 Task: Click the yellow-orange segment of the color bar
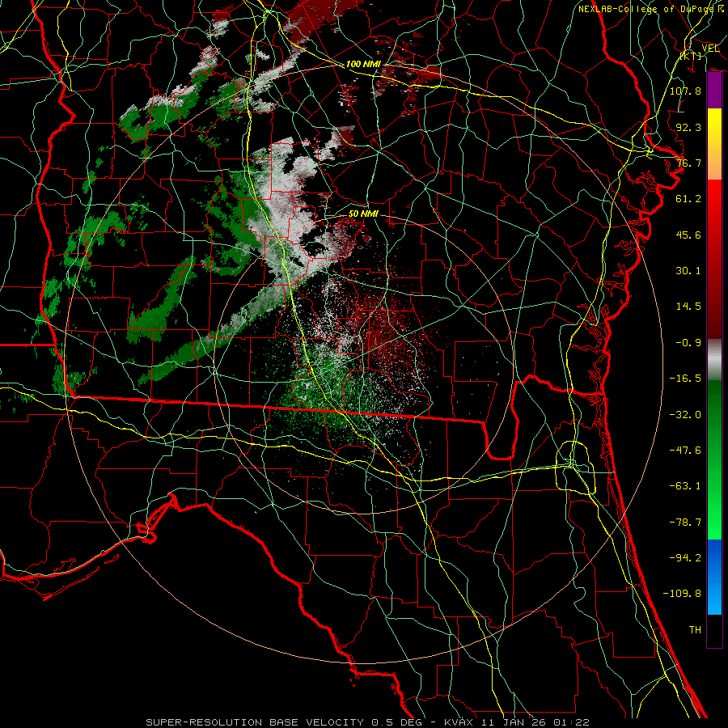point(714,144)
